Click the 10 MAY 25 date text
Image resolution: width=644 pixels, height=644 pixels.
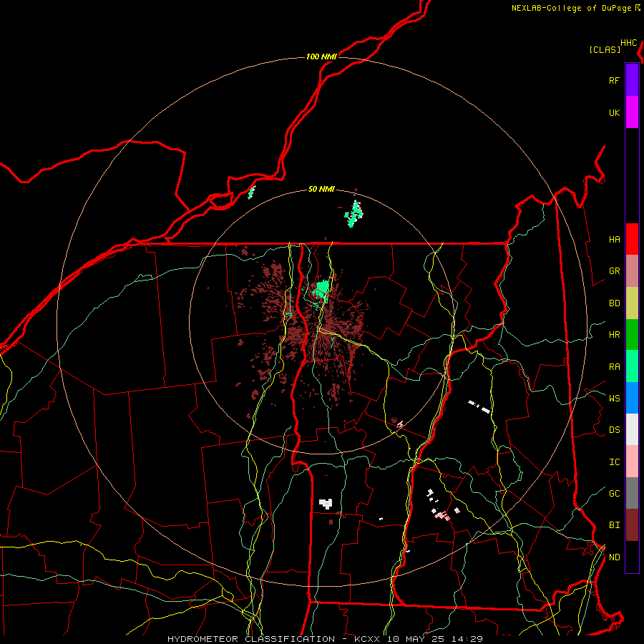pos(416,639)
